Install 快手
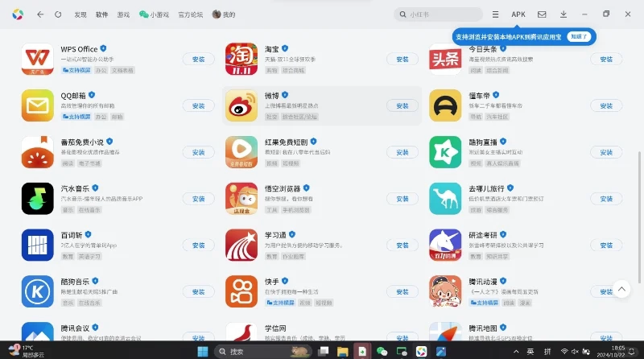 click(x=402, y=291)
